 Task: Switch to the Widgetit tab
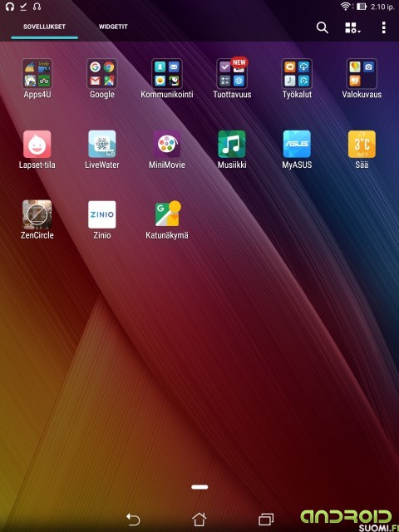tap(113, 27)
